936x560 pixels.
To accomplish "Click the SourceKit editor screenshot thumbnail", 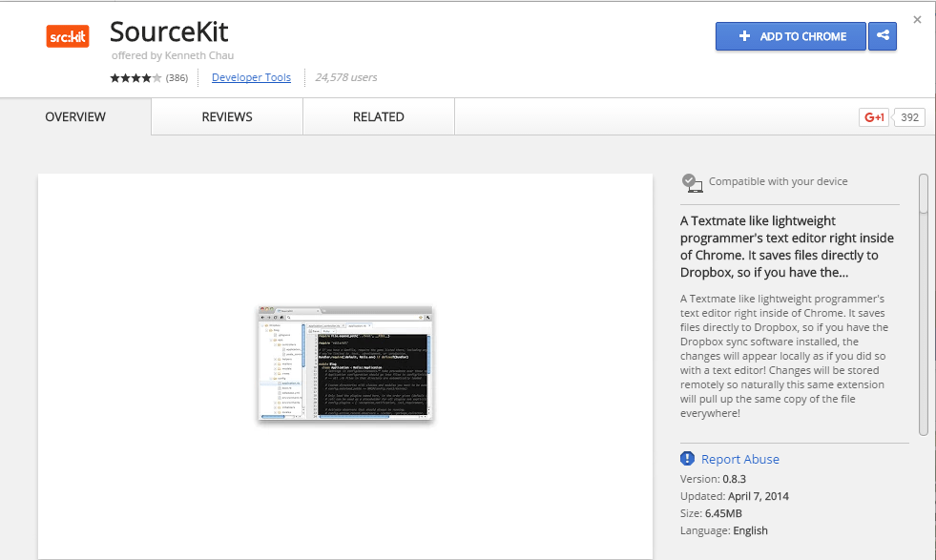I will tap(345, 363).
